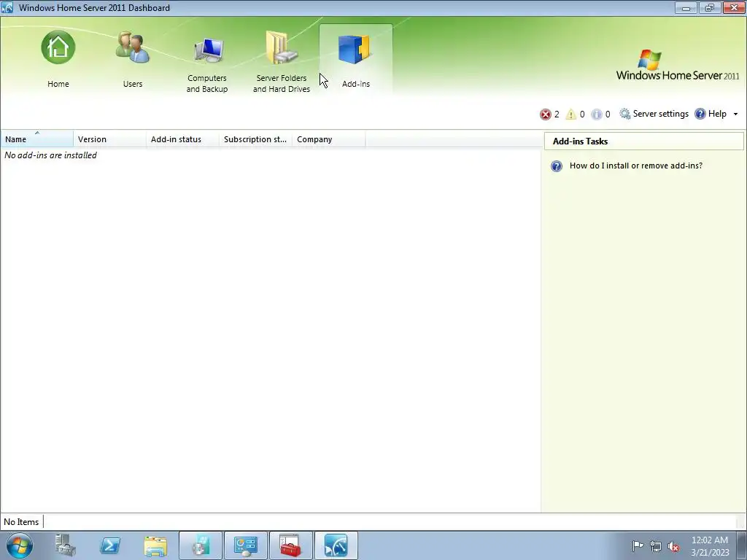
Task: Open the Computers and Backup section
Action: 206,61
